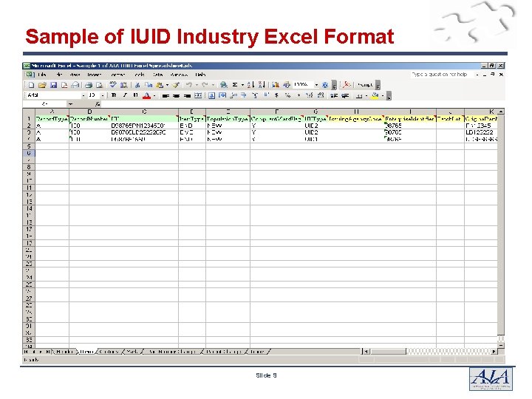
Task: Click the Undo arrow icon
Action: (189, 85)
